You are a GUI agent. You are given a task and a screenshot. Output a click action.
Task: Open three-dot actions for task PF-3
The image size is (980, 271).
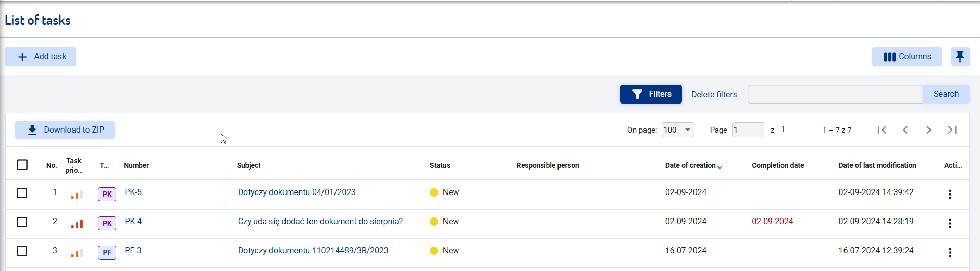(950, 252)
